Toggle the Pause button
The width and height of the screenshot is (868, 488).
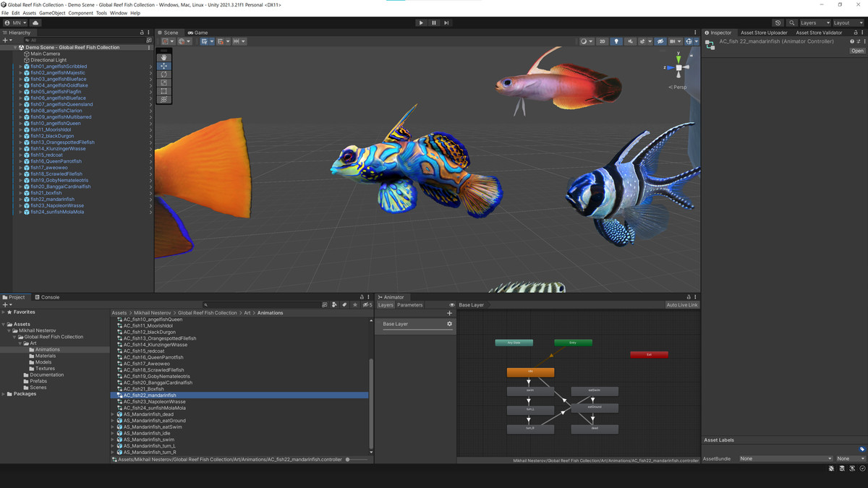433,22
